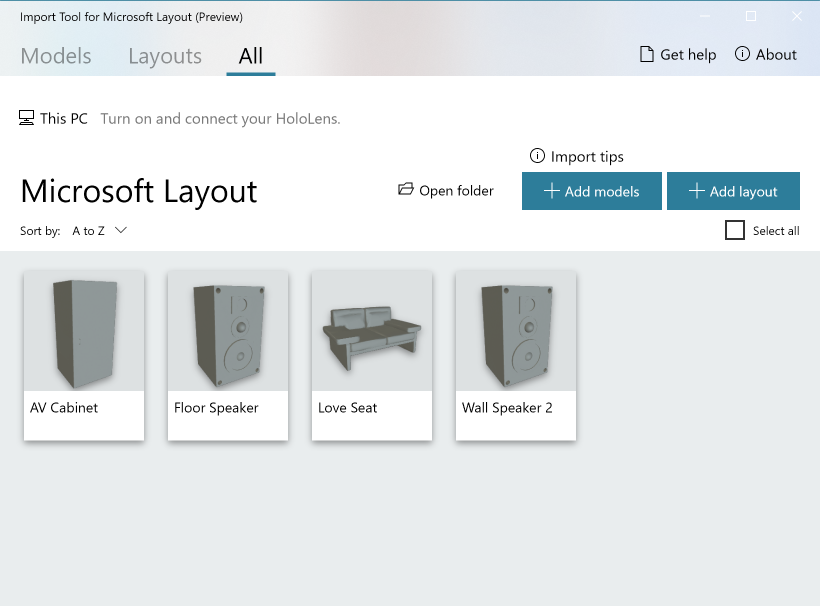820x606 pixels.
Task: Click the Open folder icon
Action: click(405, 190)
